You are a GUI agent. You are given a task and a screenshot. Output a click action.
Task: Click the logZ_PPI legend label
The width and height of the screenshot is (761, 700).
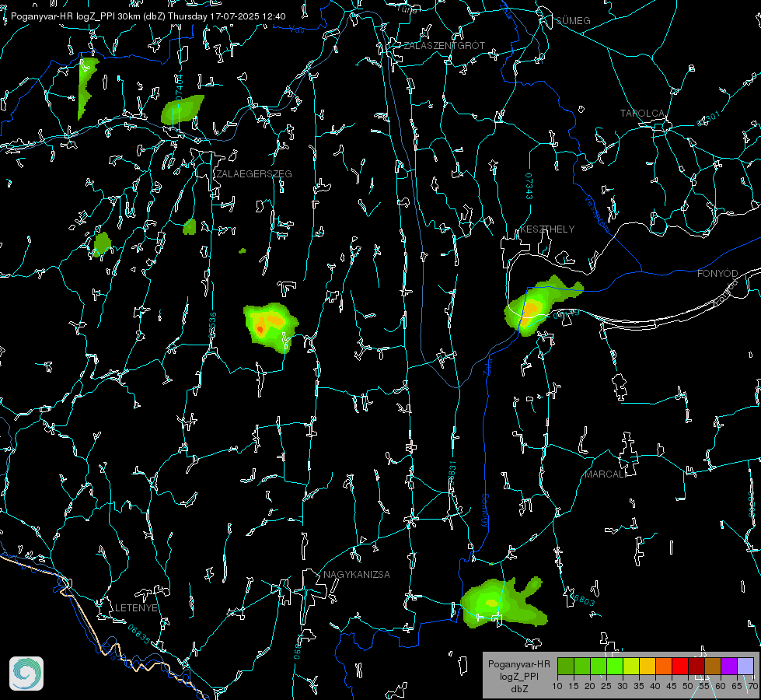pyautogui.click(x=518, y=677)
